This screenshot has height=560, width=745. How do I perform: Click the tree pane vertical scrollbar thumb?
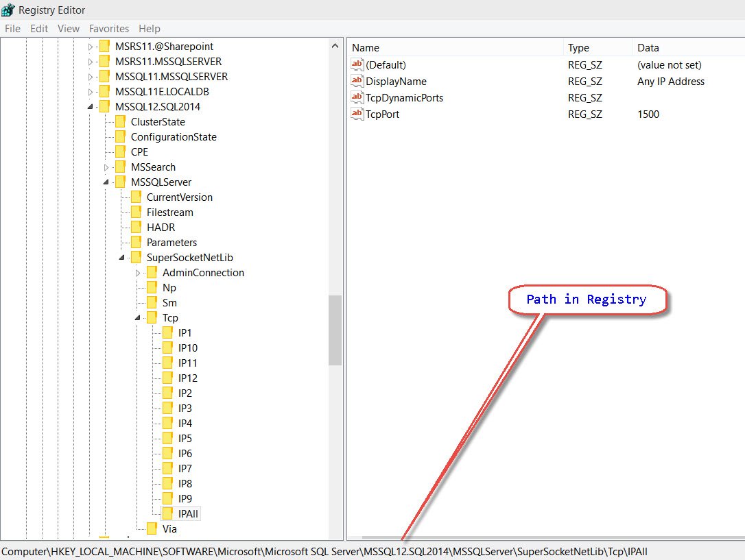335,330
